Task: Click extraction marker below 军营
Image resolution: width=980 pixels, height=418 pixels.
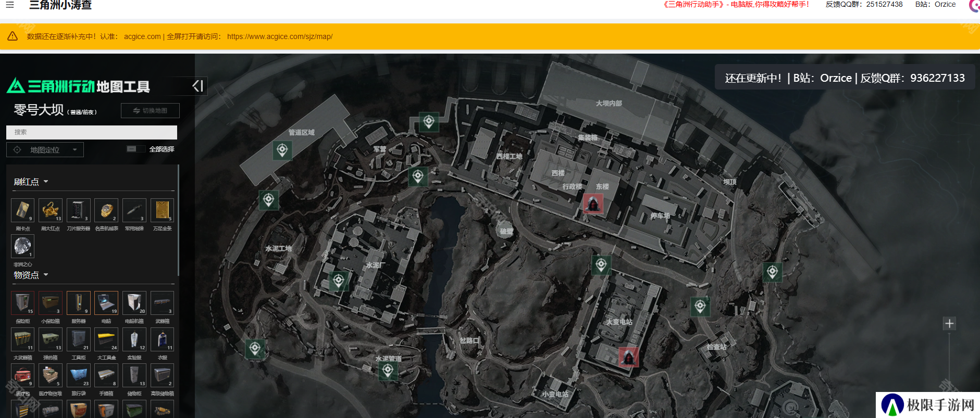Action: click(418, 176)
